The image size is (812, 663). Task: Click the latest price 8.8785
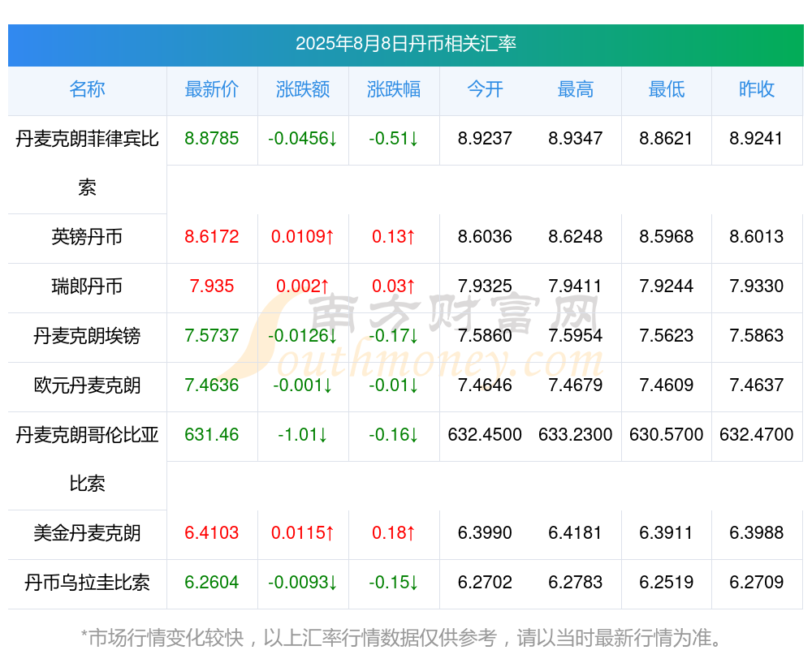point(212,139)
